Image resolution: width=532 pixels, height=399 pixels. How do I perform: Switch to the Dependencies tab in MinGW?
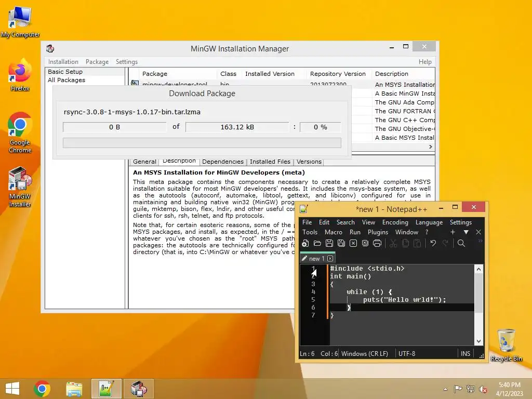[222, 162]
